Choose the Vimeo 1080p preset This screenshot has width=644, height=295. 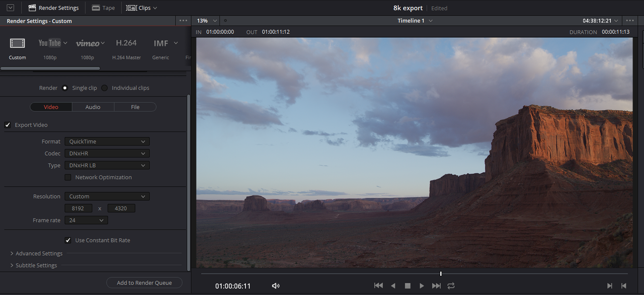[x=88, y=43]
